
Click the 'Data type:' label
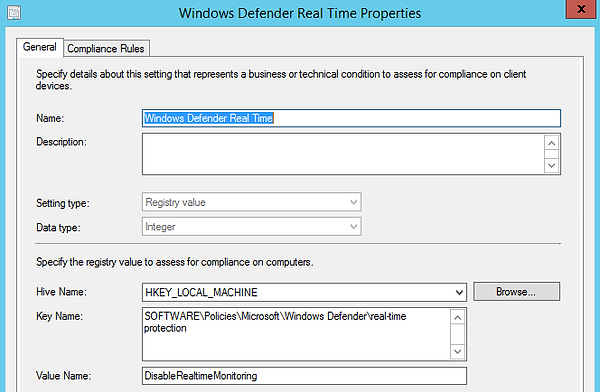point(58,227)
